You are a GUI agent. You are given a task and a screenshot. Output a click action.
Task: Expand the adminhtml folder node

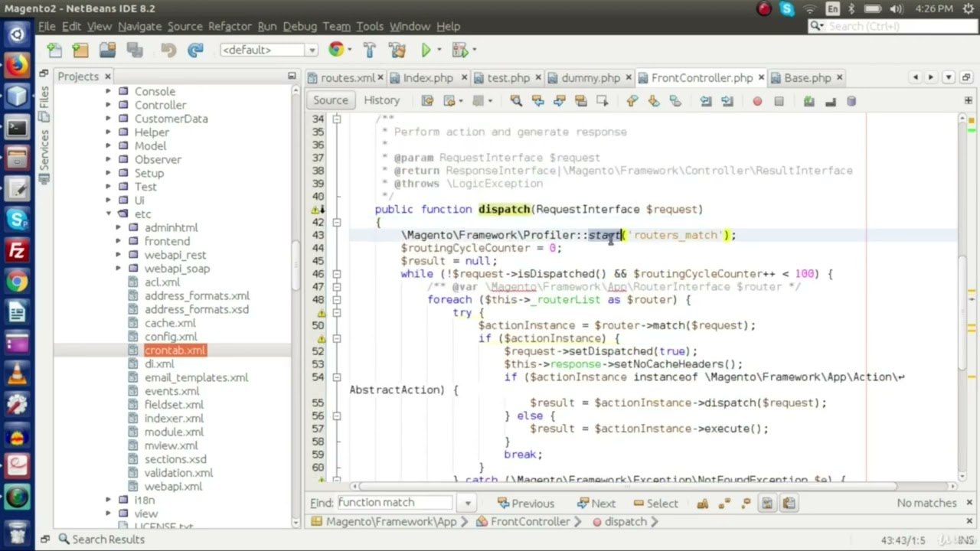[x=119, y=227]
